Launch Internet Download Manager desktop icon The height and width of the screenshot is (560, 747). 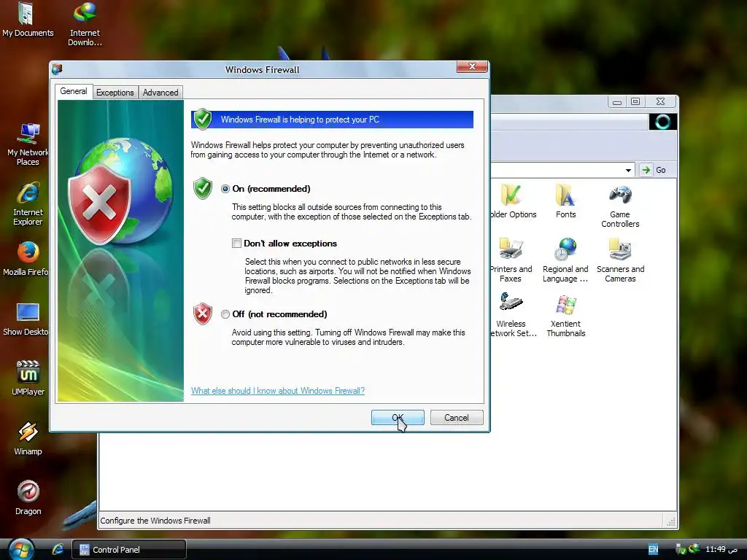tap(85, 24)
